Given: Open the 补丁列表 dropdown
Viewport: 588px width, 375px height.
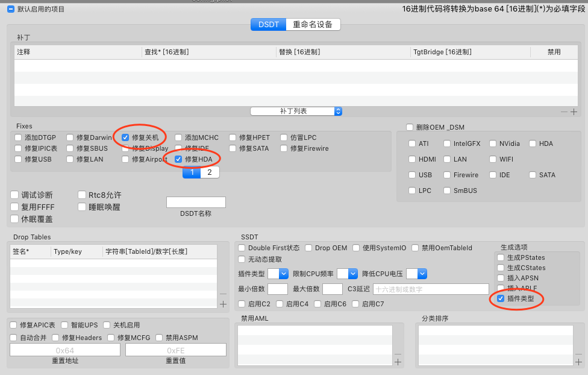Looking at the screenshot, I should click(x=296, y=111).
